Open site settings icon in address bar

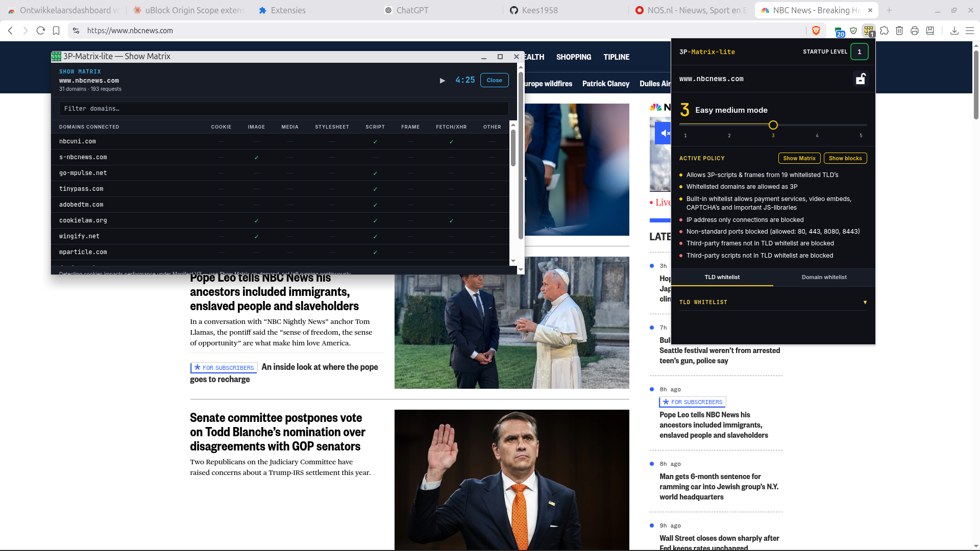76,31
